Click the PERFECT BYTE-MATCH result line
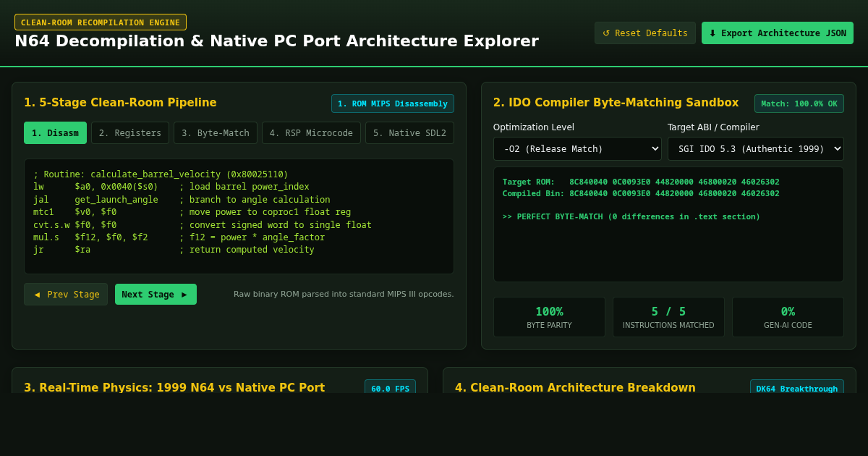Image resolution: width=868 pixels, height=456 pixels. click(x=631, y=216)
